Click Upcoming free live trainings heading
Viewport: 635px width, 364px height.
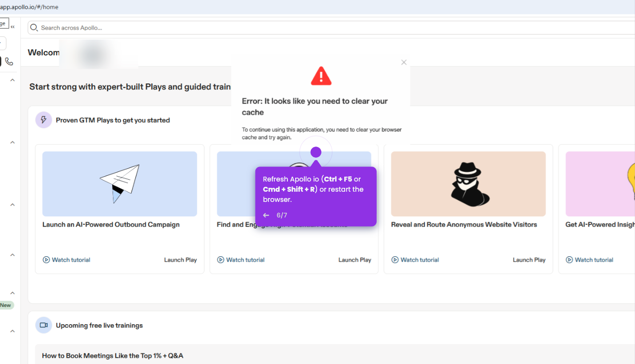click(99, 326)
